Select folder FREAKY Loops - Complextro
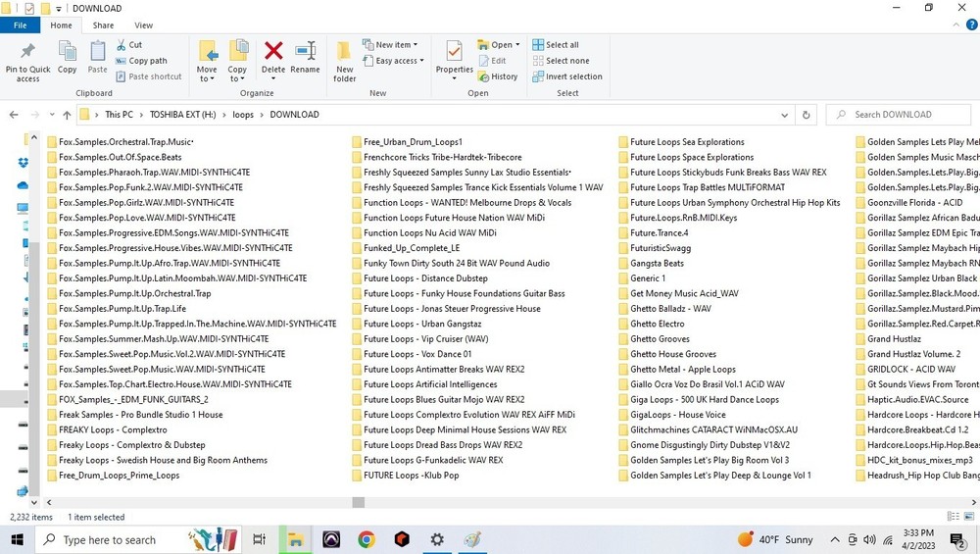The width and height of the screenshot is (980, 554). [107, 429]
